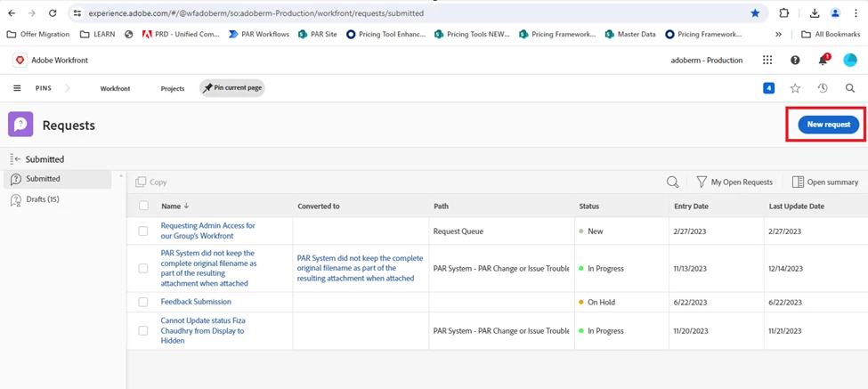The width and height of the screenshot is (868, 389).
Task: Select Submitted in the left sidebar
Action: tap(58, 179)
